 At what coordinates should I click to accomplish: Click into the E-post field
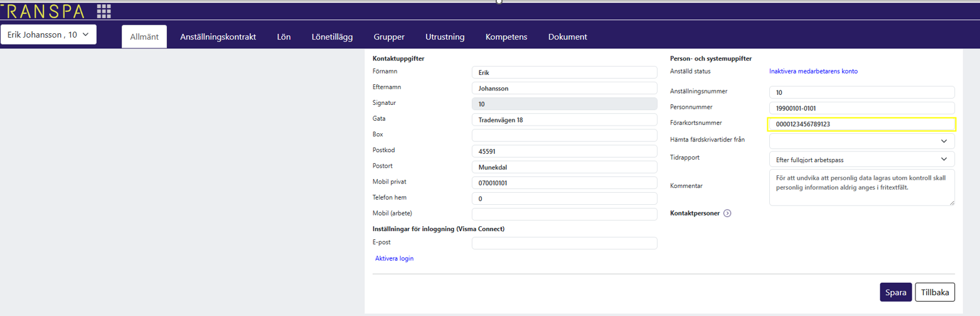(563, 243)
